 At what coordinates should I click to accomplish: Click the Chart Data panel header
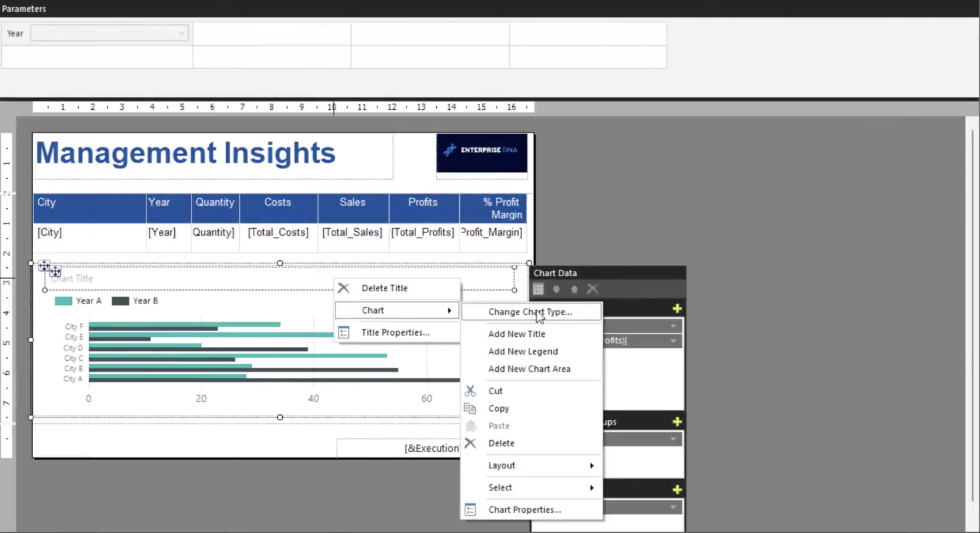pos(607,273)
